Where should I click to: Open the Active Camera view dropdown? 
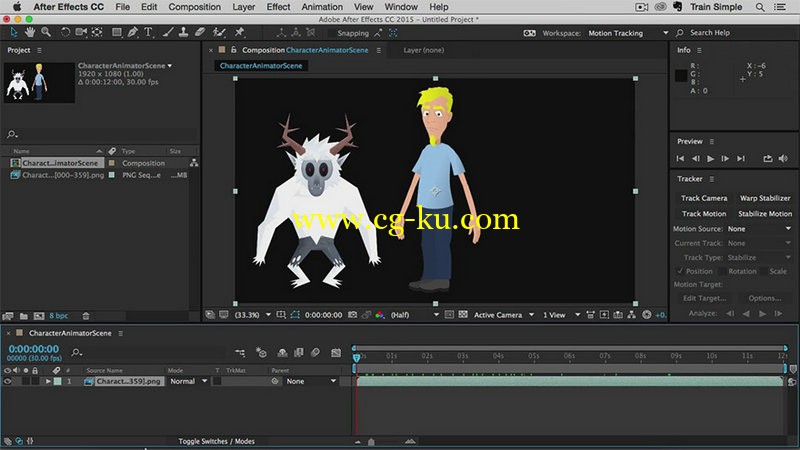504,315
